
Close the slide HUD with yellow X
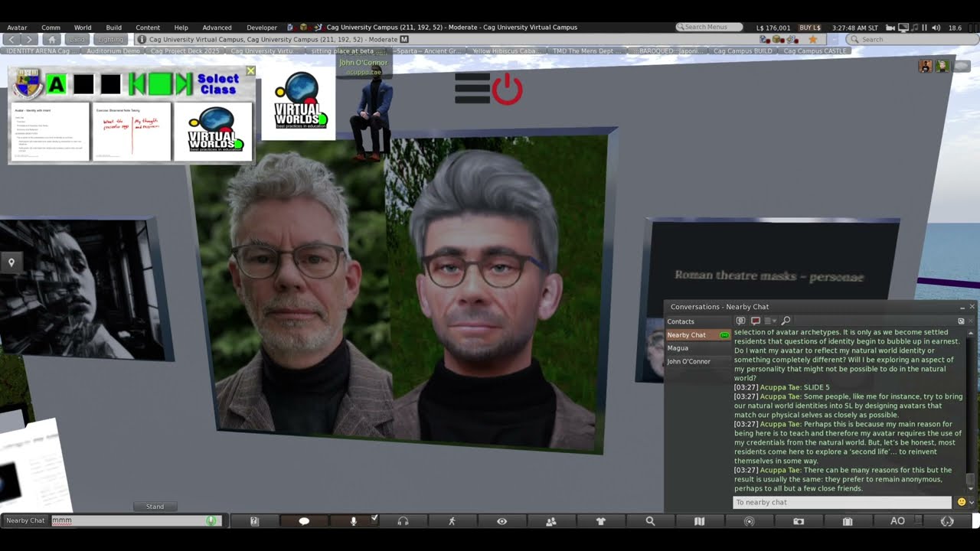tap(250, 71)
